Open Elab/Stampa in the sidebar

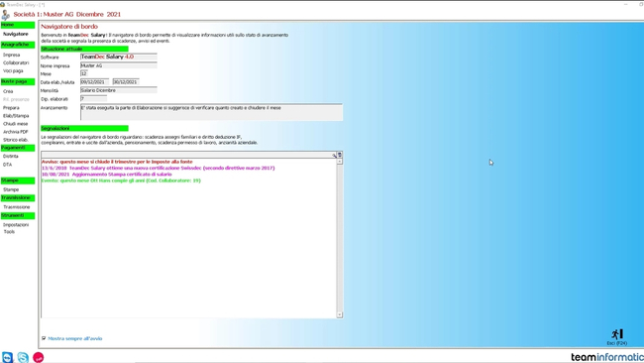pos(16,116)
